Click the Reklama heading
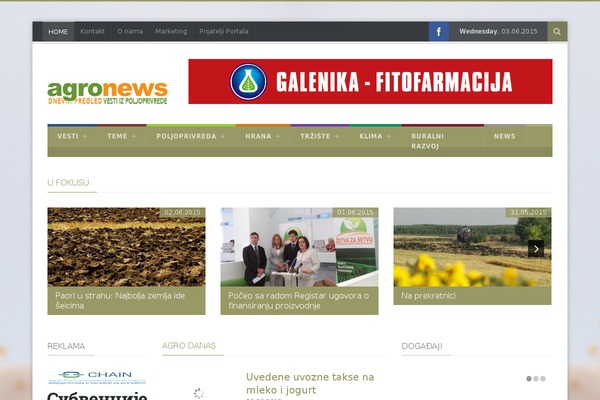The height and width of the screenshot is (400, 600). coord(66,346)
